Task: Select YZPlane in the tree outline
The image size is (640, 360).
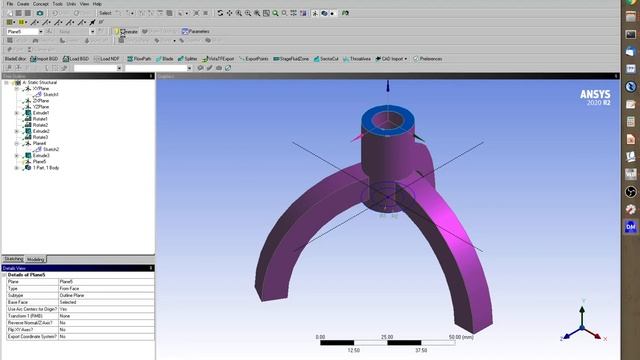Action: coord(41,107)
